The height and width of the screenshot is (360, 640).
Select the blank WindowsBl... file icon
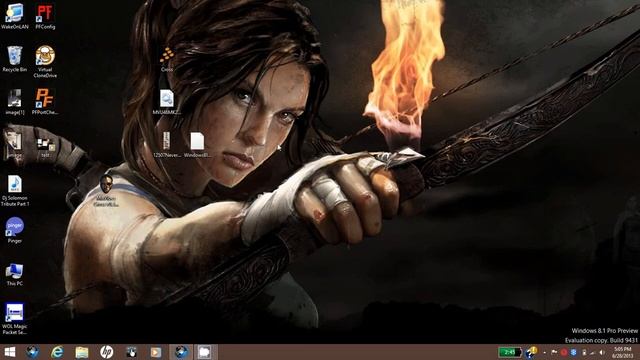point(197,144)
